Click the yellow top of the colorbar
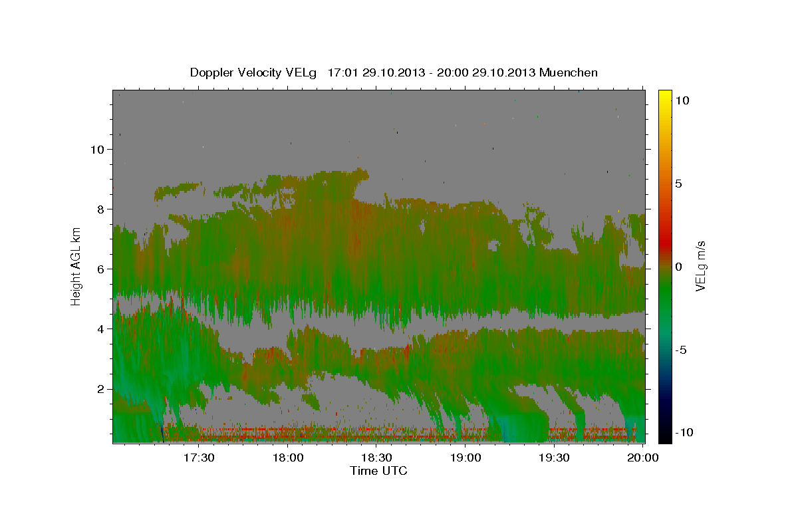Image resolution: width=798 pixels, height=532 pixels. (665, 96)
